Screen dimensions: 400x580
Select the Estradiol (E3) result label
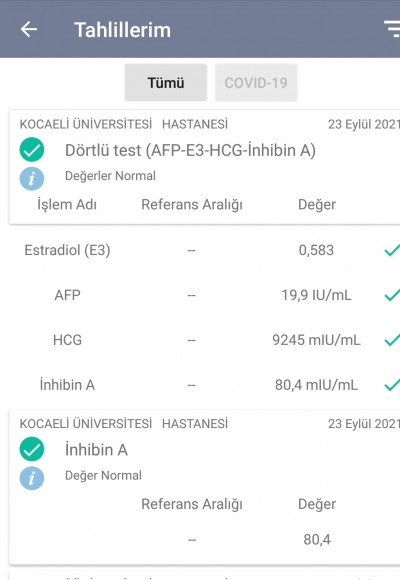67,250
